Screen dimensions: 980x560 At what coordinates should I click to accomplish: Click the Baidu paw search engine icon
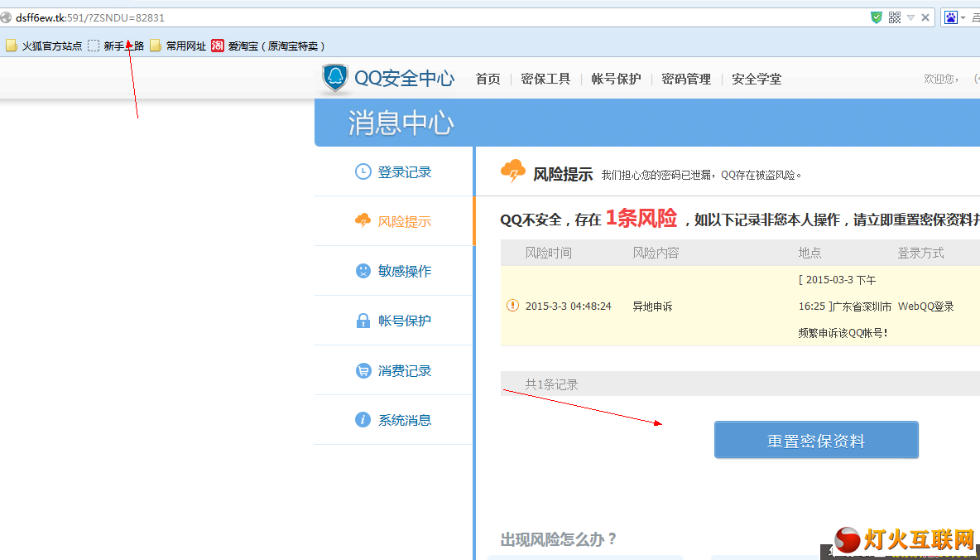click(x=951, y=17)
